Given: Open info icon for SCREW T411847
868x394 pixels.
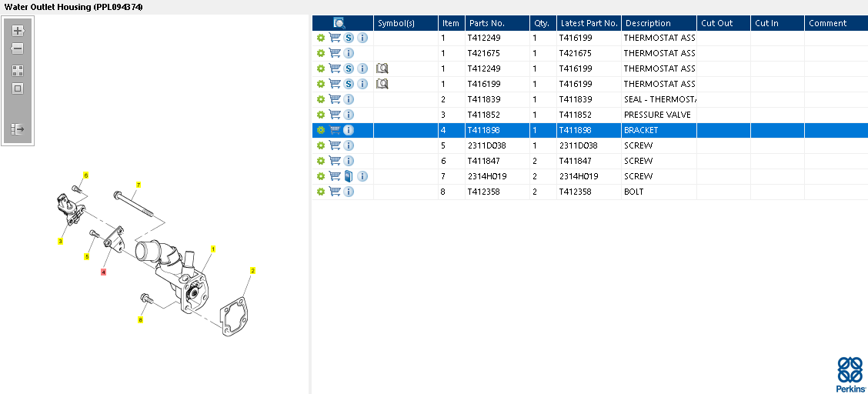Looking at the screenshot, I should pos(349,161).
